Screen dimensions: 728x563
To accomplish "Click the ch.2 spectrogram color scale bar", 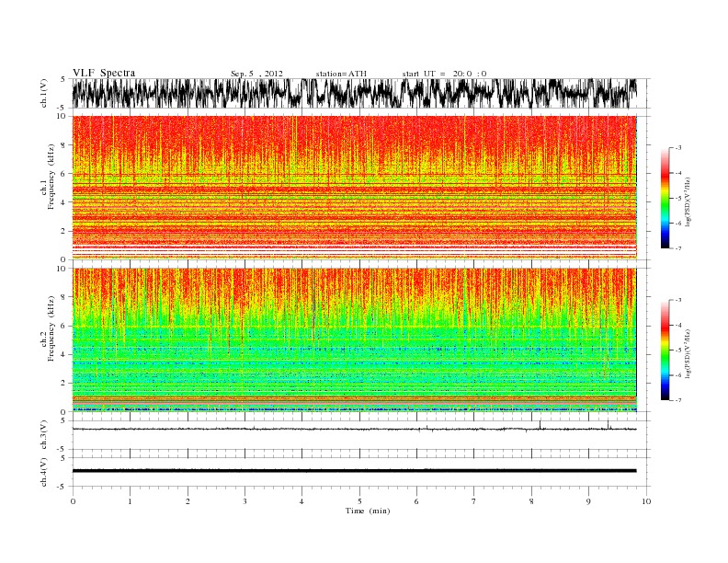I will pos(665,350).
